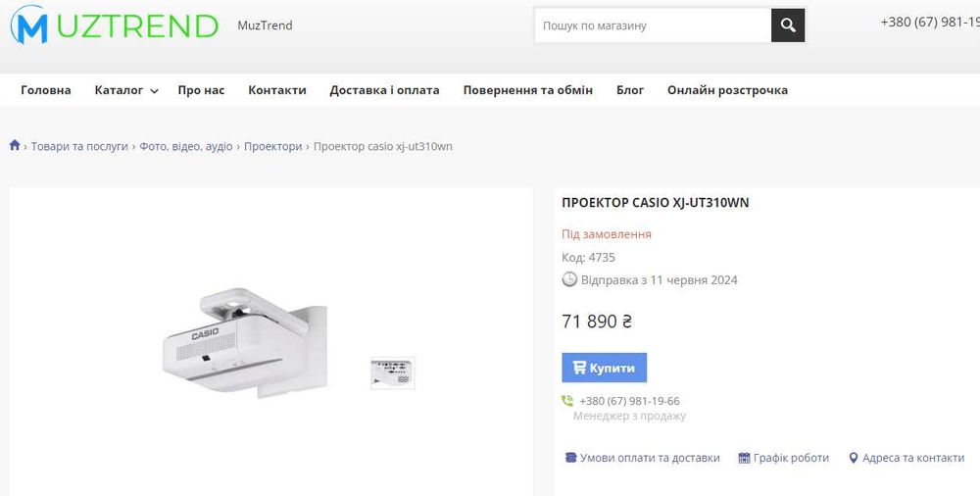Click the shipping date clock icon
The height and width of the screenshot is (496, 980).
click(x=569, y=279)
